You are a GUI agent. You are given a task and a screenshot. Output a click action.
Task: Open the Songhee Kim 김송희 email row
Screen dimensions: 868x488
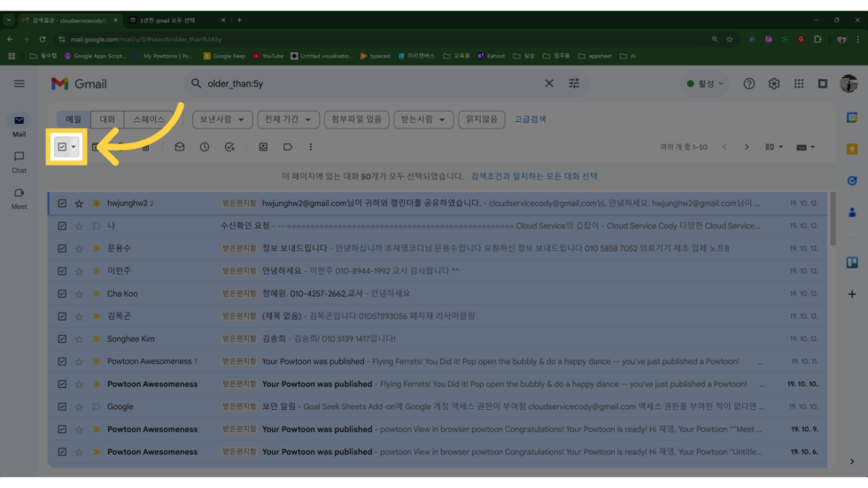[438, 338]
